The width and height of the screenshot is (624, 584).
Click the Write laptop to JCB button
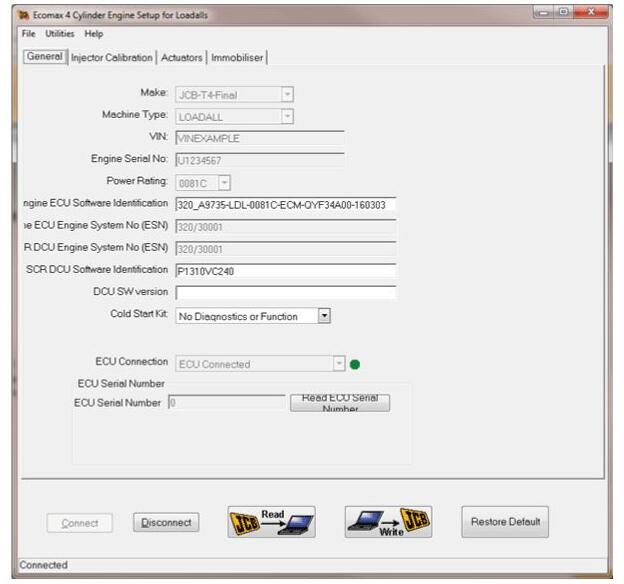click(388, 521)
